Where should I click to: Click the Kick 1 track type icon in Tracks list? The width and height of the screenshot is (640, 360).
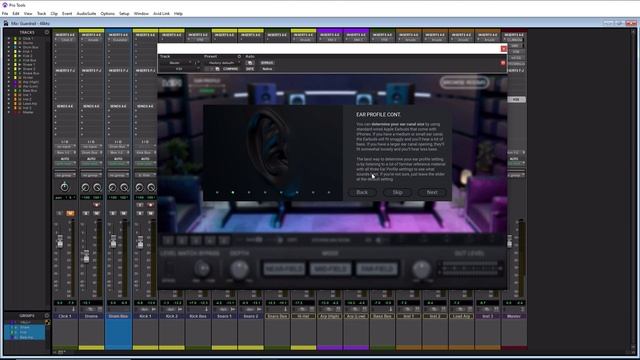(x=19, y=51)
